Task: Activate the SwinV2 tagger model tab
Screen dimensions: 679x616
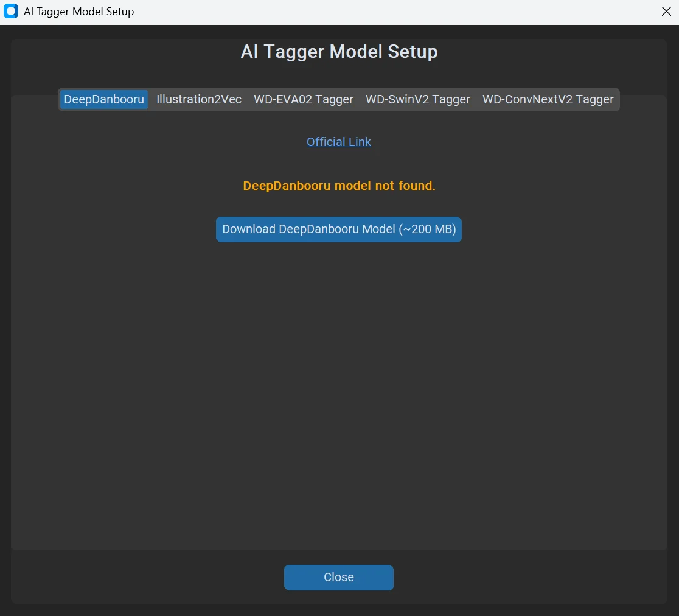Action: point(418,99)
